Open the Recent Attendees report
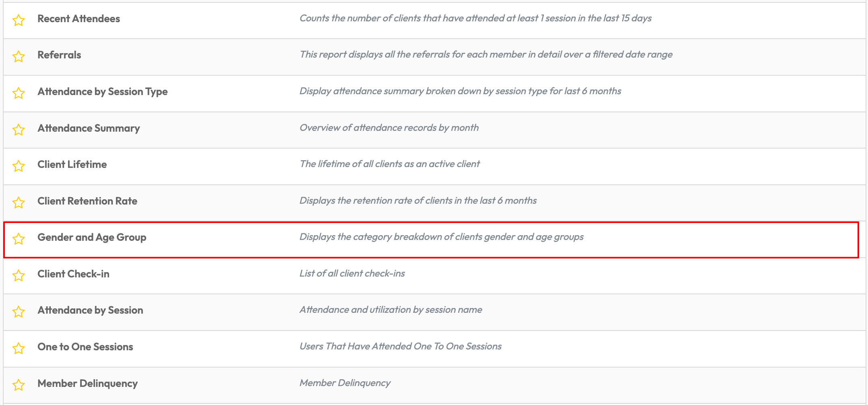Image resolution: width=868 pixels, height=405 pixels. point(79,19)
